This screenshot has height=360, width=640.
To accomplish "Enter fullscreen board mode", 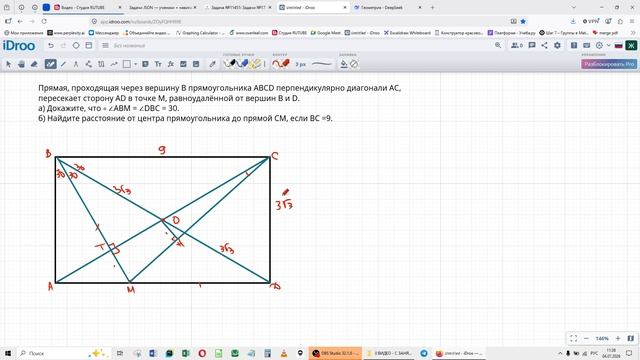I will click(573, 338).
